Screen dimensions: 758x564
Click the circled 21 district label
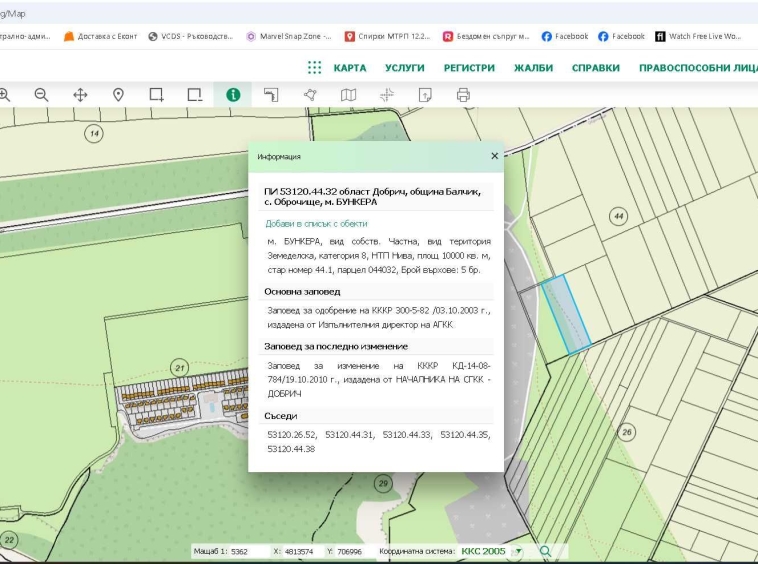click(180, 368)
